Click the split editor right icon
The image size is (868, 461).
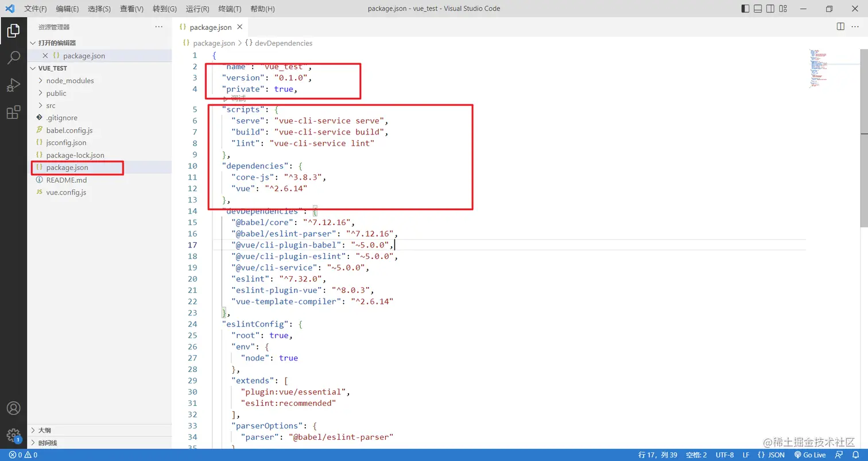840,26
